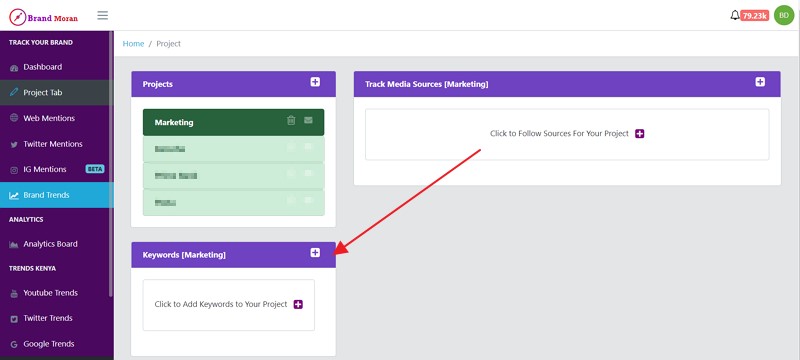Add new project with Projects plus icon
The width and height of the screenshot is (800, 360).
(x=315, y=82)
